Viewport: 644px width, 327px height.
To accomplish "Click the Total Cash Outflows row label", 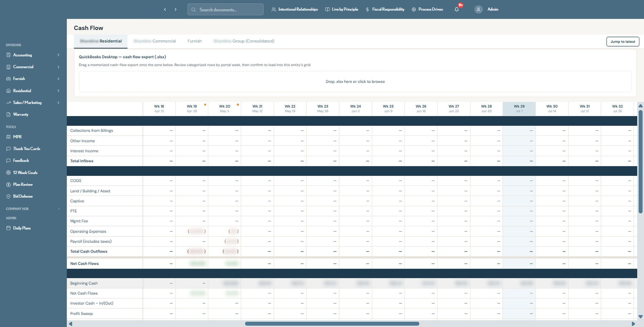I will pyautogui.click(x=89, y=251).
